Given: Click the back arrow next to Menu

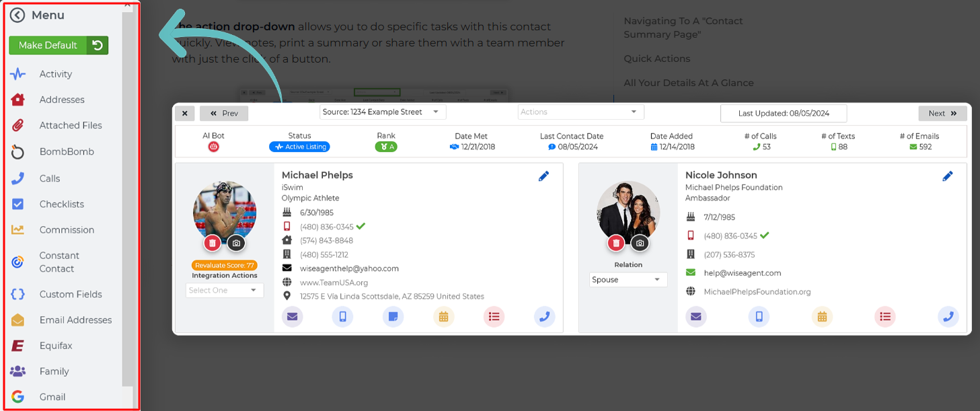Looking at the screenshot, I should [x=17, y=15].
